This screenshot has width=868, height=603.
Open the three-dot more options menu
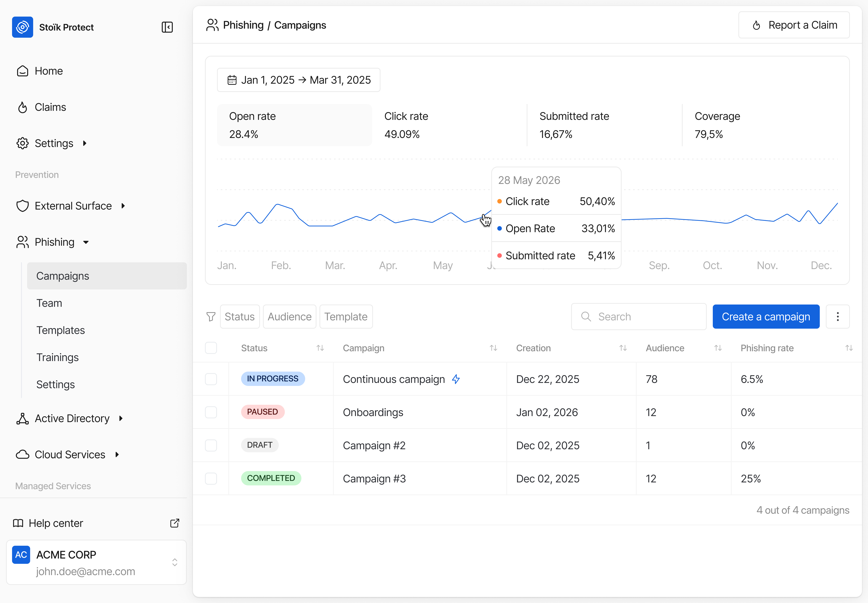click(x=837, y=317)
